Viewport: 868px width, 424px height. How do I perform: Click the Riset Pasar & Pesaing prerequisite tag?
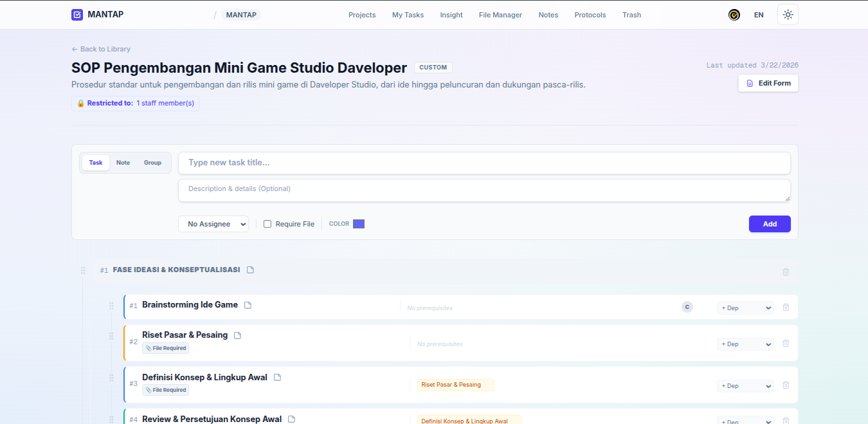(456, 385)
